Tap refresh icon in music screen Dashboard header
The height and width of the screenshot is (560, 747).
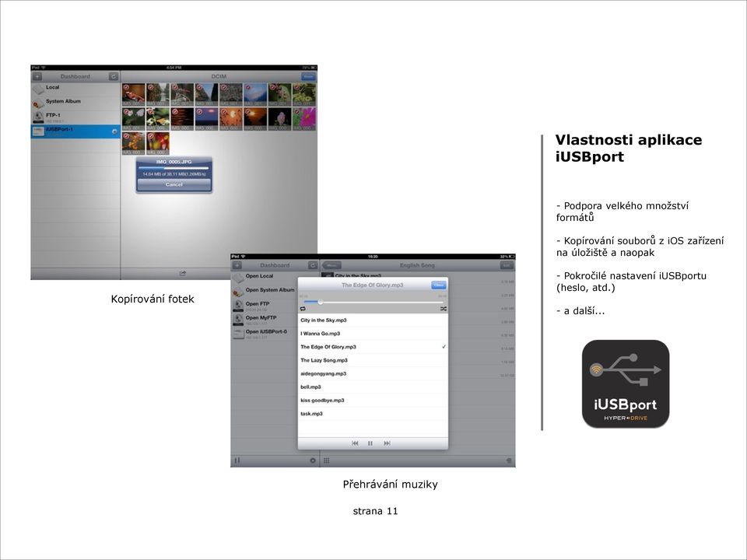click(313, 265)
